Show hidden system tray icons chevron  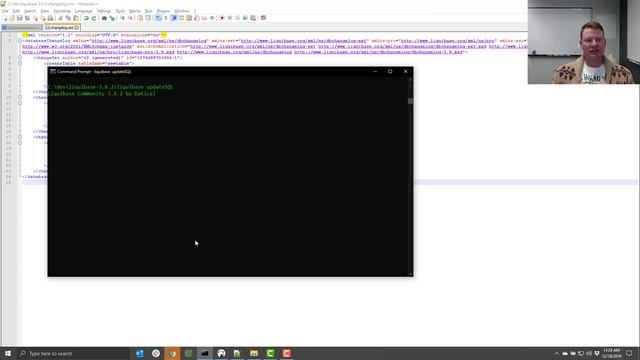tap(557, 353)
